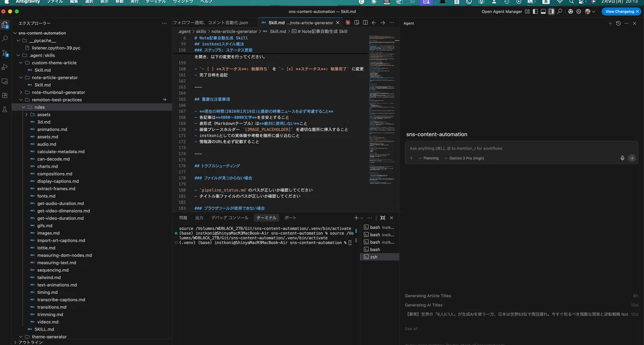Click See all conversations

click(x=411, y=329)
